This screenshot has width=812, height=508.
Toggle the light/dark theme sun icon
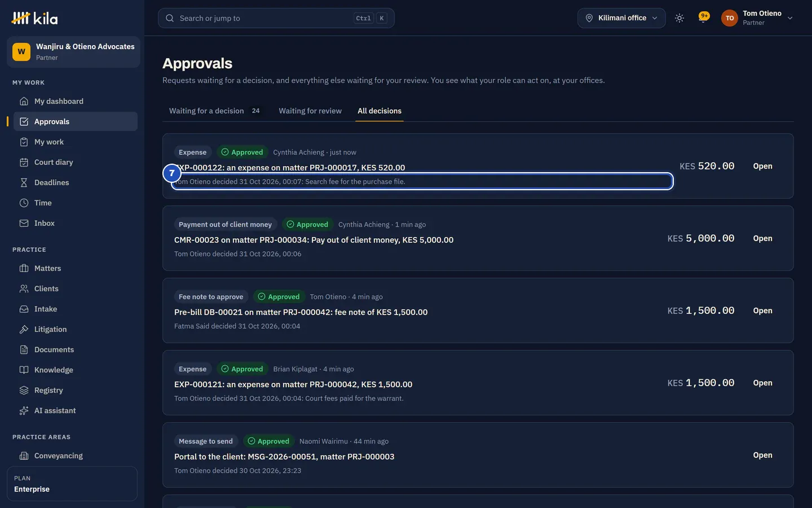click(679, 18)
